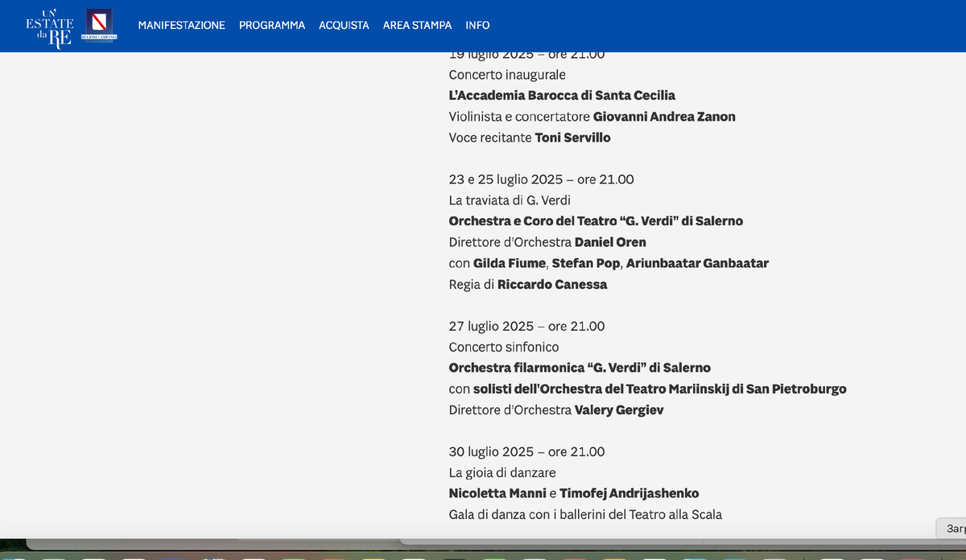The image size is (966, 560).
Task: Click 'Gala di danza con i ballerini del Teatro alla Scala'
Action: click(x=585, y=514)
